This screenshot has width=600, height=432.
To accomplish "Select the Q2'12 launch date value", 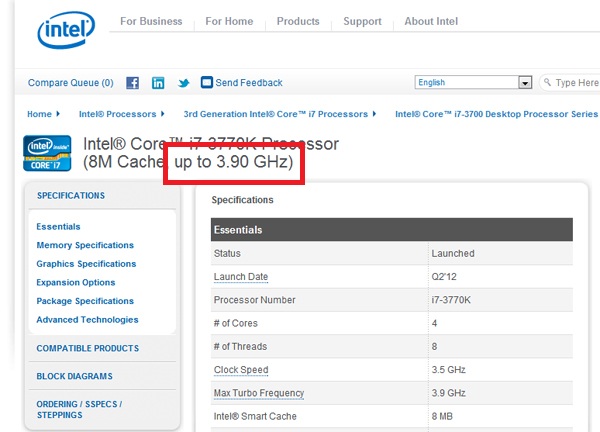I will pyautogui.click(x=444, y=277).
